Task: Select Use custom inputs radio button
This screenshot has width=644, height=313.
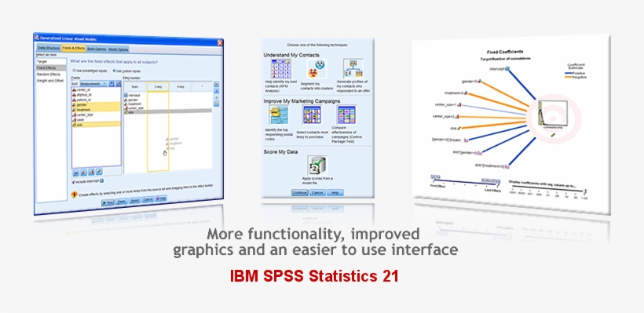Action: [x=114, y=71]
